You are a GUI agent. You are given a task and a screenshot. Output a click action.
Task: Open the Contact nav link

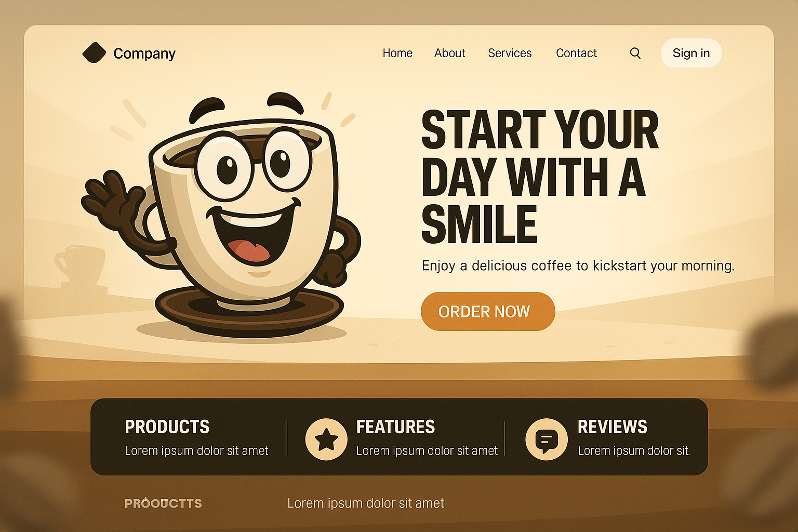click(576, 53)
